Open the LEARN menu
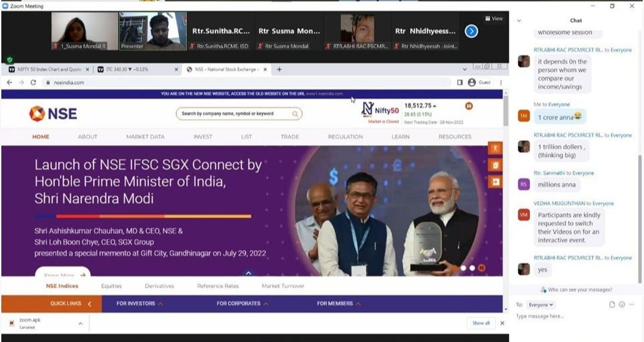 400,136
